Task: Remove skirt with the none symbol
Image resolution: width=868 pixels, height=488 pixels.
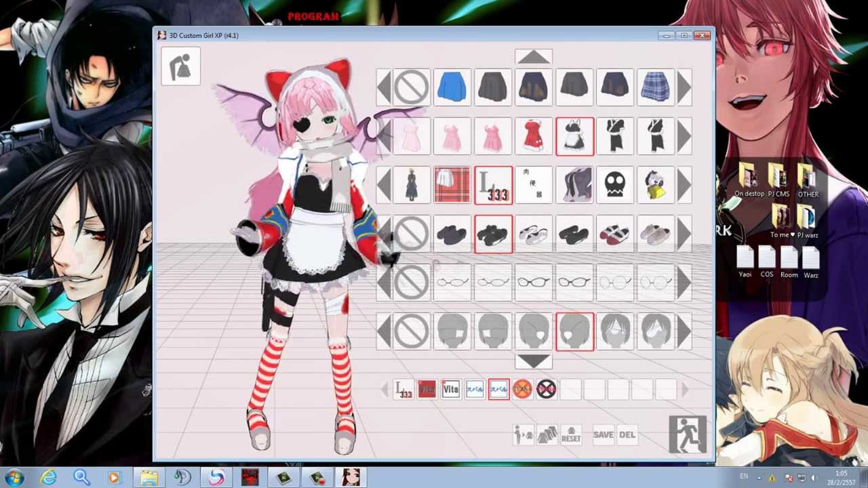Action: [x=412, y=87]
